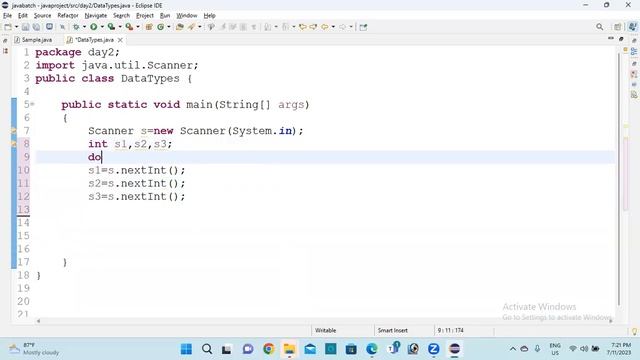Click the vertical scrollbar of the editor
This screenshot has height=360, width=640.
[619, 180]
